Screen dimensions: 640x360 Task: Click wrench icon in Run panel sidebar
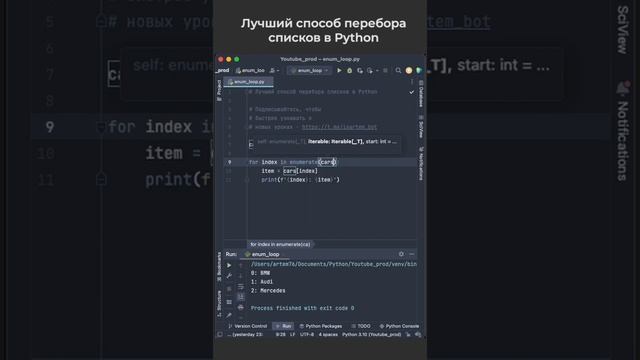pyautogui.click(x=229, y=276)
